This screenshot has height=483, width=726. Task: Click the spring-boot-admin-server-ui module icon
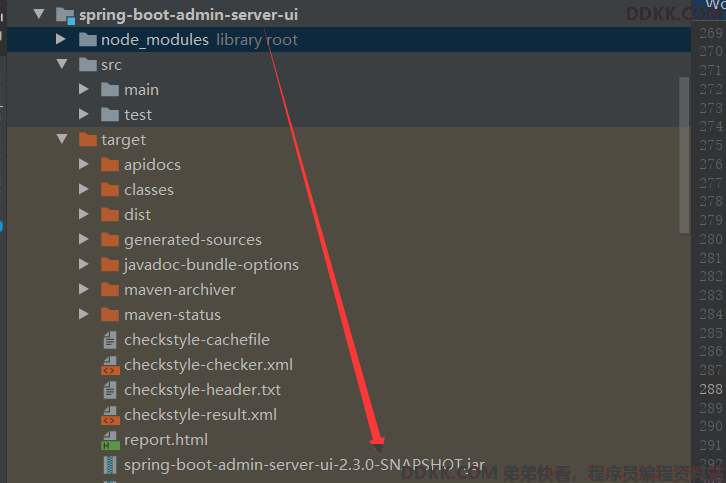coord(65,15)
